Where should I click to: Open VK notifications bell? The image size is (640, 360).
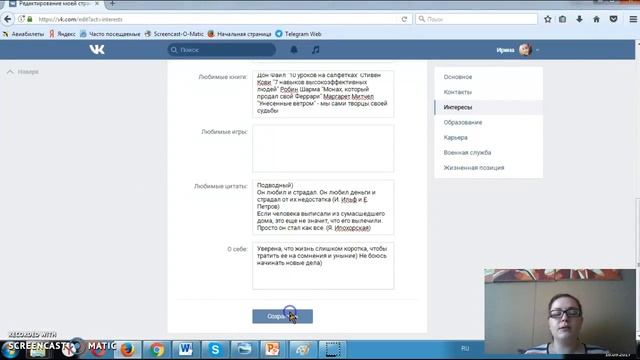tap(294, 50)
